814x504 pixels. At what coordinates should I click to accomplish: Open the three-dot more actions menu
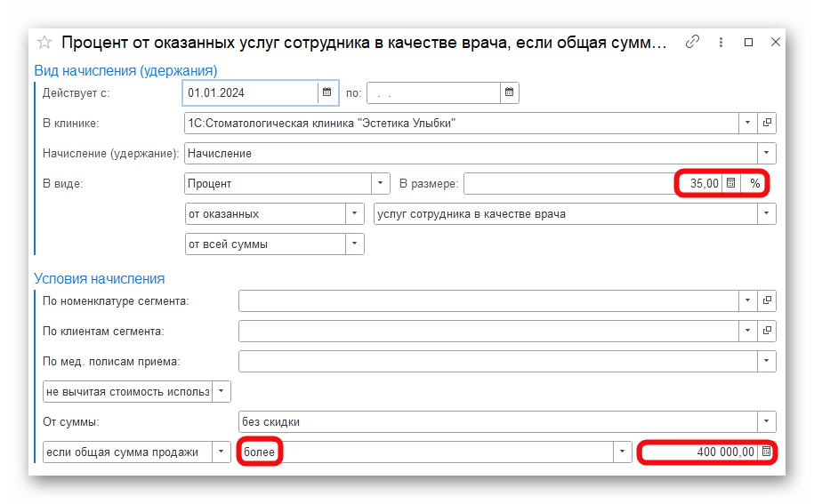[721, 42]
